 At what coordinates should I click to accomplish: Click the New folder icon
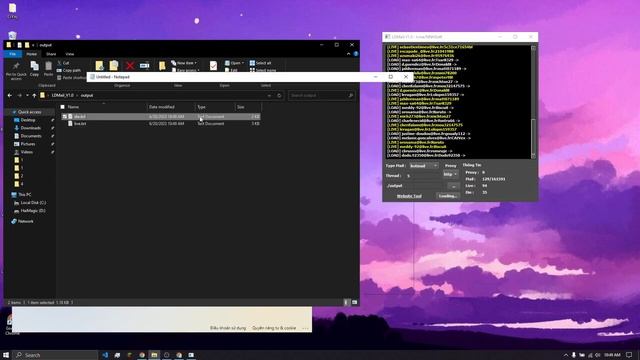(162, 65)
